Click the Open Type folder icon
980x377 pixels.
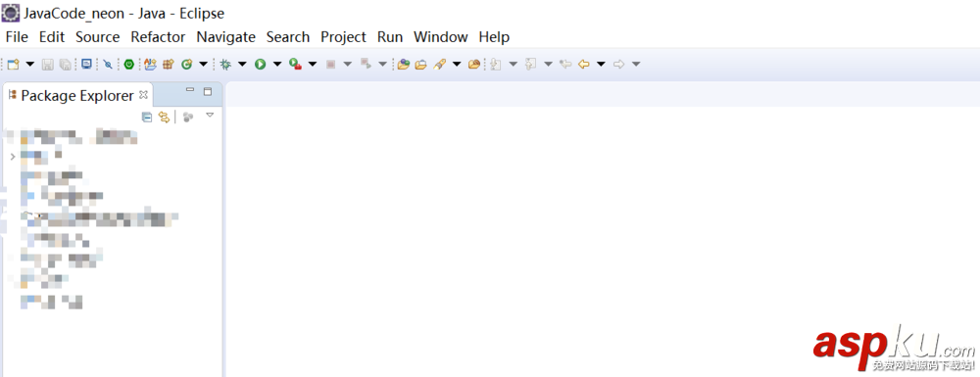click(x=403, y=64)
